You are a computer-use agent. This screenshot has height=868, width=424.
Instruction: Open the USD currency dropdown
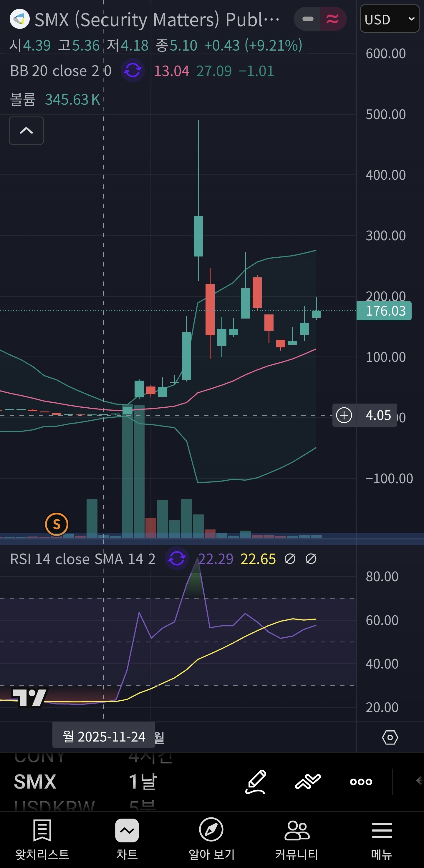pyautogui.click(x=390, y=19)
